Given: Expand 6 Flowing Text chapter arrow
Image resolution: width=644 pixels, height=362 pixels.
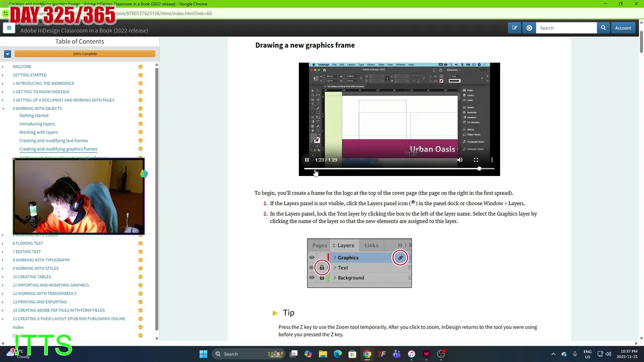Looking at the screenshot, I should point(3,243).
